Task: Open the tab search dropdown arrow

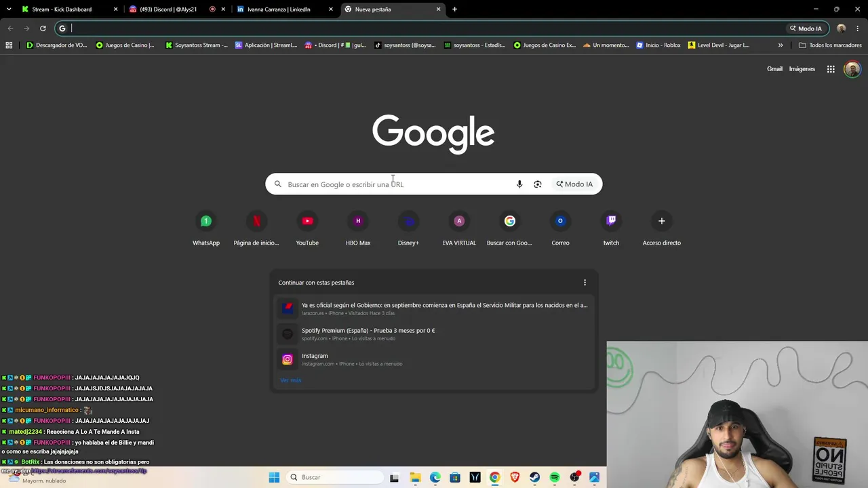Action: [x=9, y=9]
